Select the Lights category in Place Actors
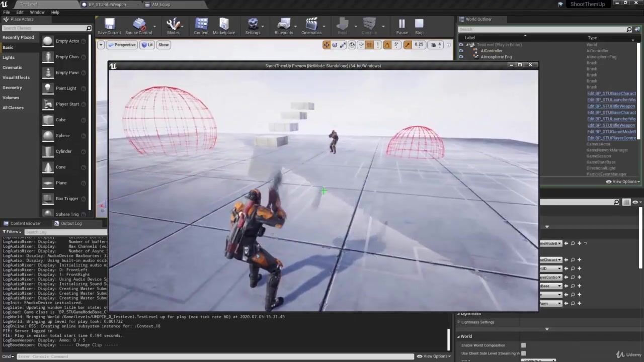The width and height of the screenshot is (644, 362). (9, 57)
